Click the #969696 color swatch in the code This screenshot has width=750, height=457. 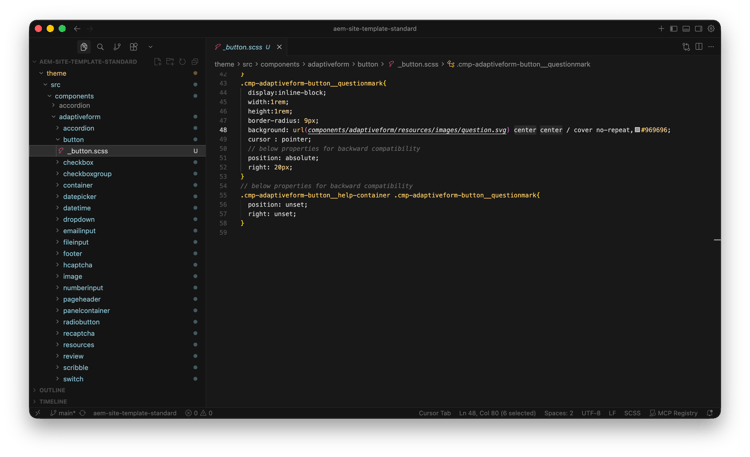coord(638,130)
